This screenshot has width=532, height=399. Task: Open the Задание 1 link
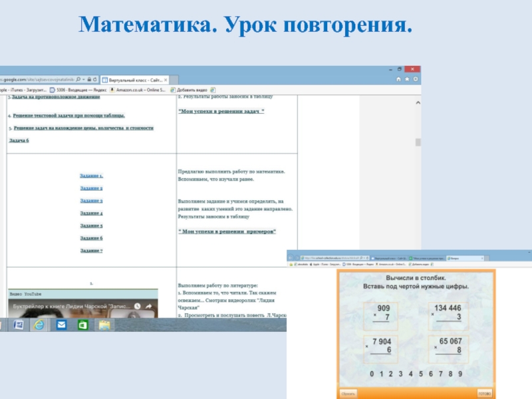click(91, 176)
